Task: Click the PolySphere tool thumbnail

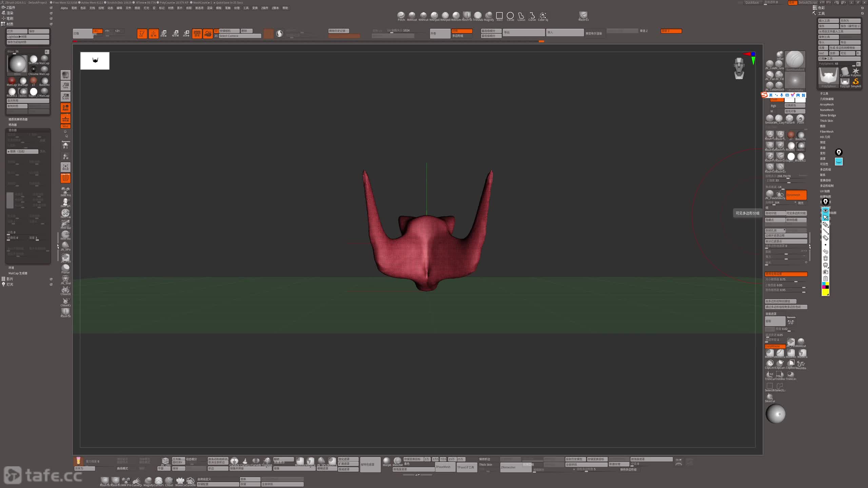Action: (828, 77)
